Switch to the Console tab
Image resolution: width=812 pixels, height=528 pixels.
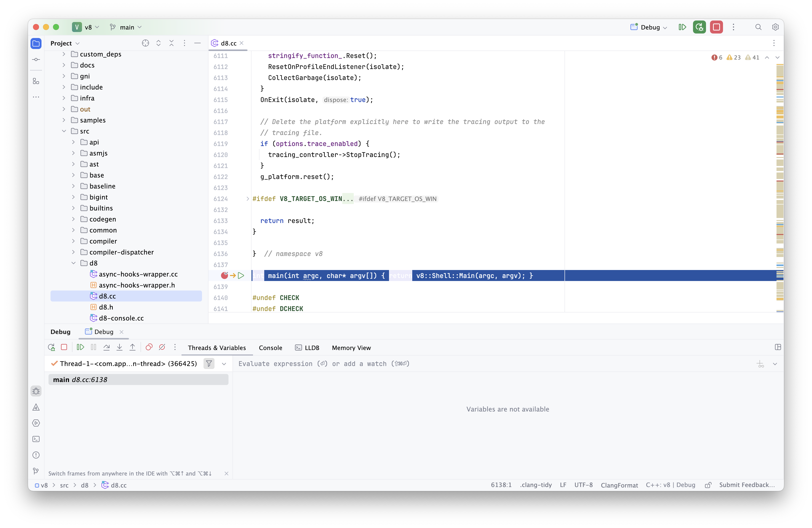tap(270, 347)
